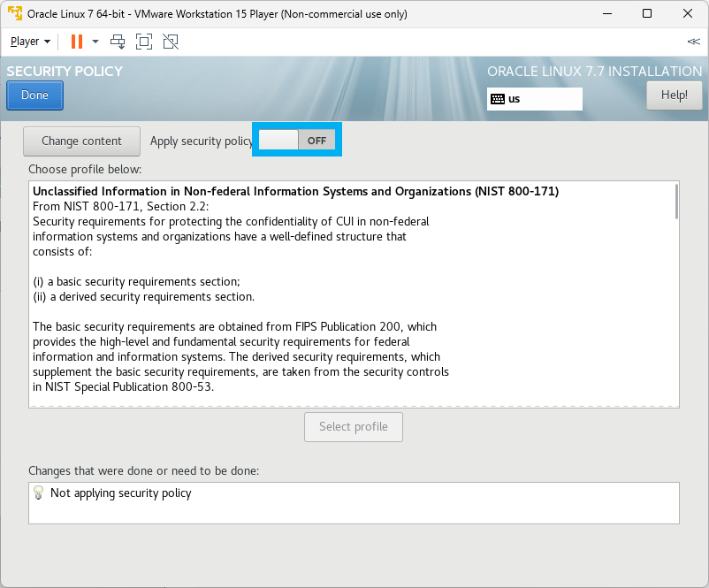Click the us keyboard layout indicator
Viewport: 709px width, 588px height.
click(x=535, y=99)
